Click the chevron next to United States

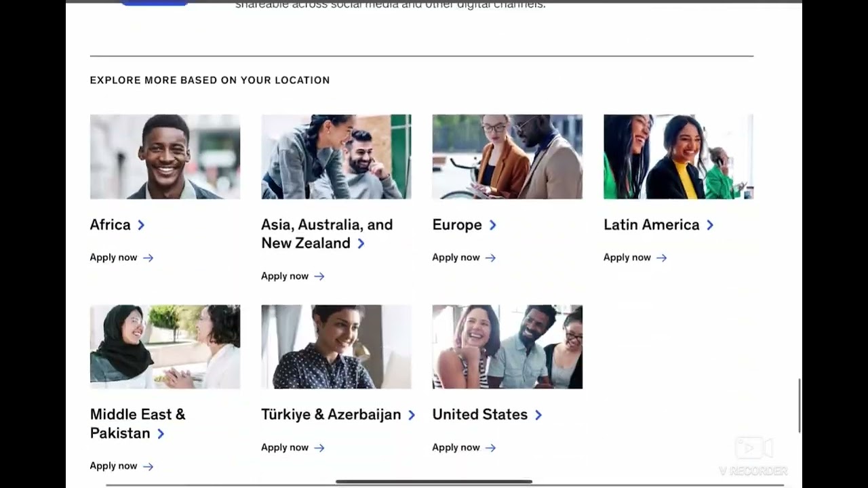pos(538,415)
